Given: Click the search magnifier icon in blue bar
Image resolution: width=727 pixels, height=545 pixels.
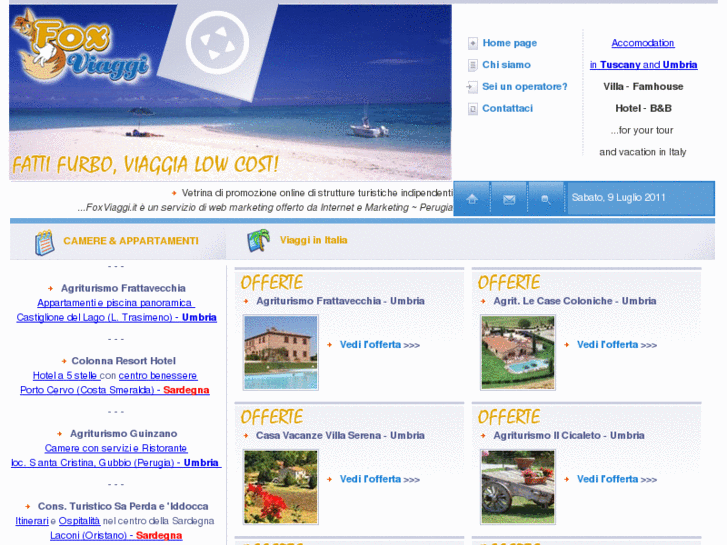Looking at the screenshot, I should tap(546, 199).
